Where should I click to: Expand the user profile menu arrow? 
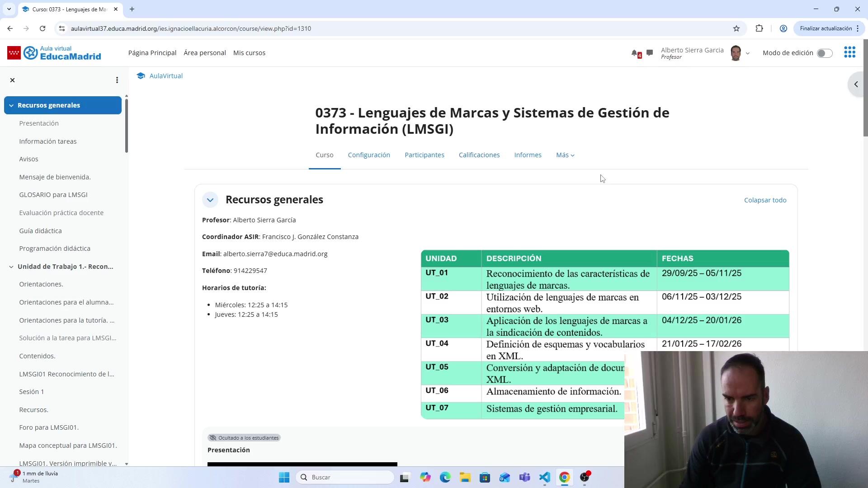coord(748,53)
